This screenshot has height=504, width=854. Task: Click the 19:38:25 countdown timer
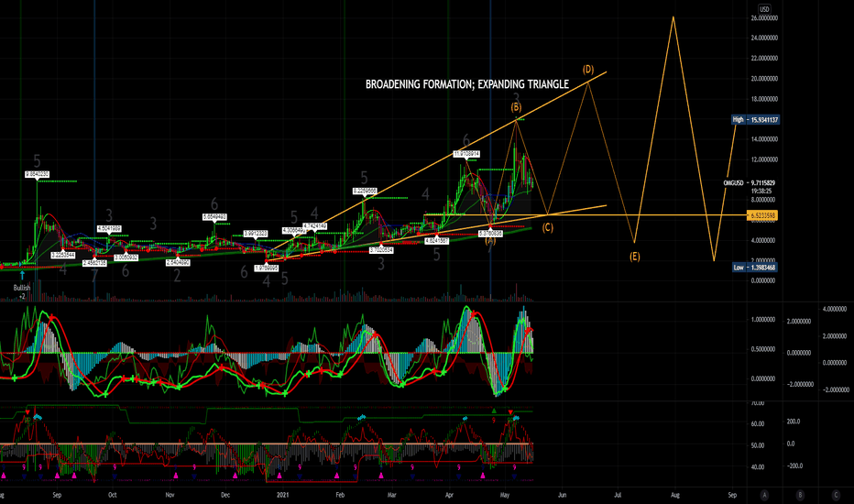[762, 192]
